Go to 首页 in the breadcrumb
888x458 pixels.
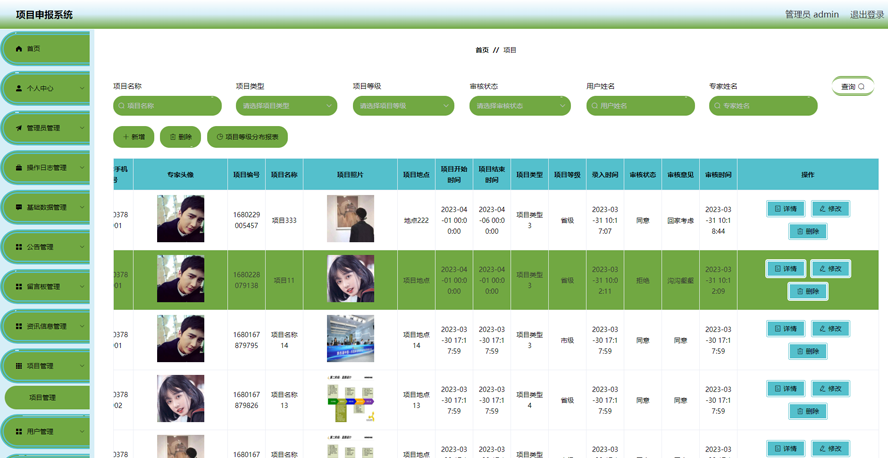pos(481,50)
